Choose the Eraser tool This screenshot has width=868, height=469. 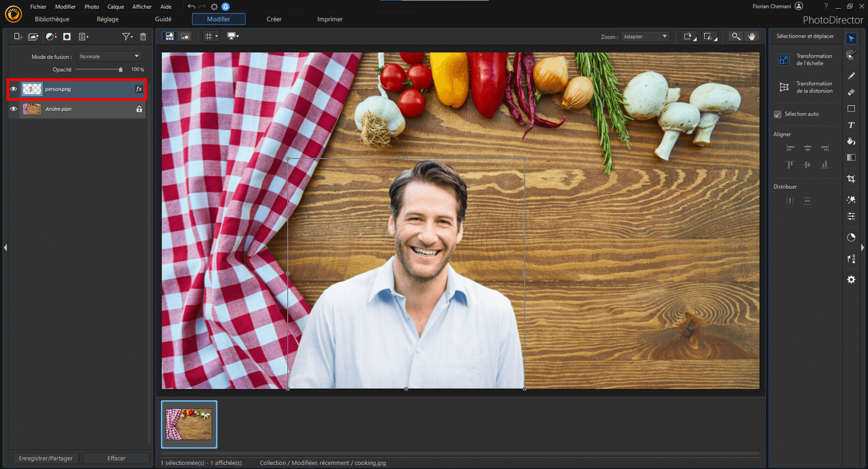coord(851,92)
